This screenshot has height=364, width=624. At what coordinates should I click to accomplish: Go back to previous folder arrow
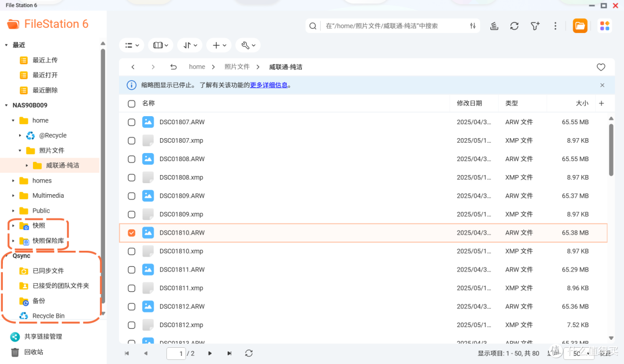[133, 67]
